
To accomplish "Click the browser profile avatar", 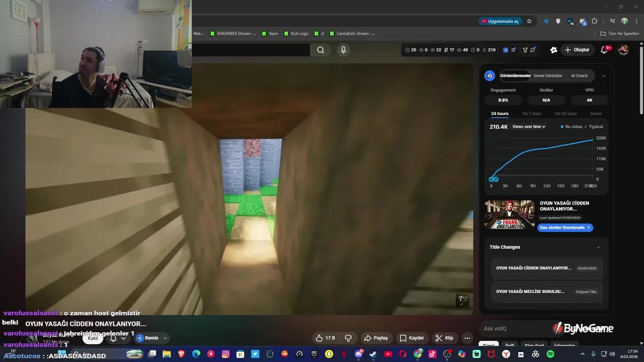I will pos(624,21).
